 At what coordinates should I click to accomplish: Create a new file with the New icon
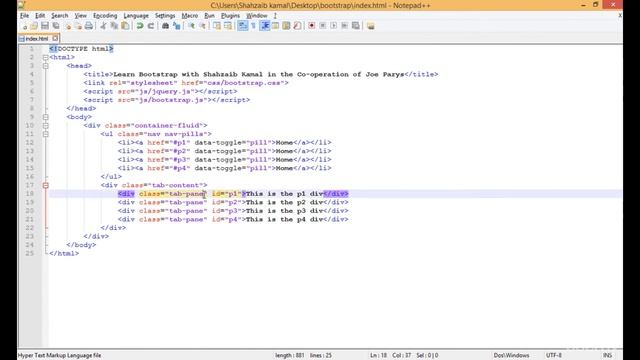pos(24,26)
